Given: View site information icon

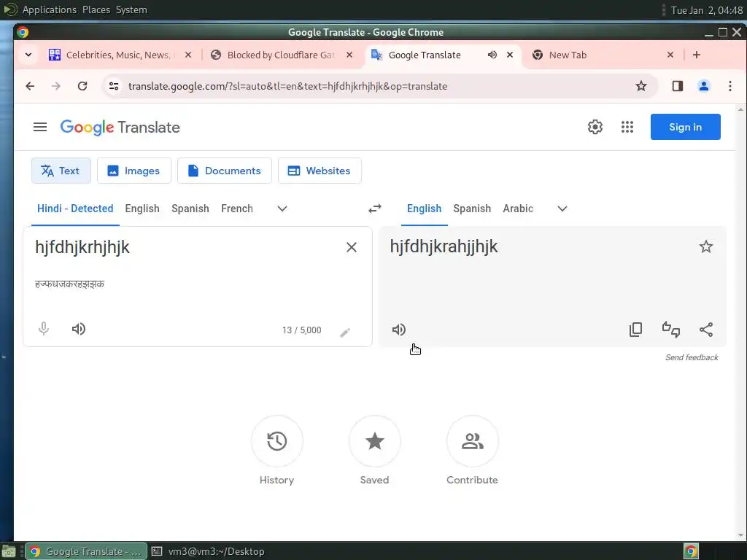Looking at the screenshot, I should [x=113, y=86].
